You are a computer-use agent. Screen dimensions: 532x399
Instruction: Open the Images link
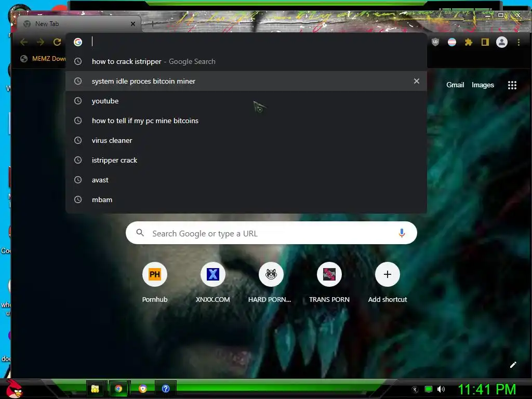point(483,85)
